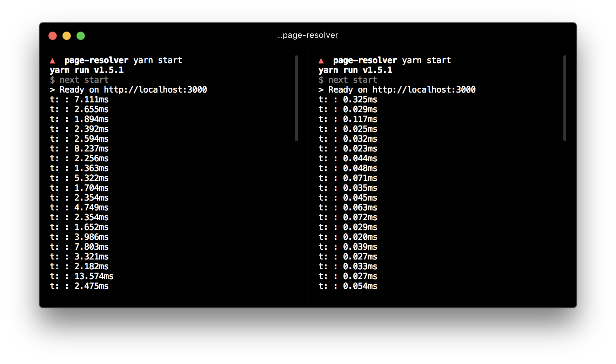Click the right pane's scrollbar thumb
This screenshot has height=364, width=616.
tap(565, 98)
